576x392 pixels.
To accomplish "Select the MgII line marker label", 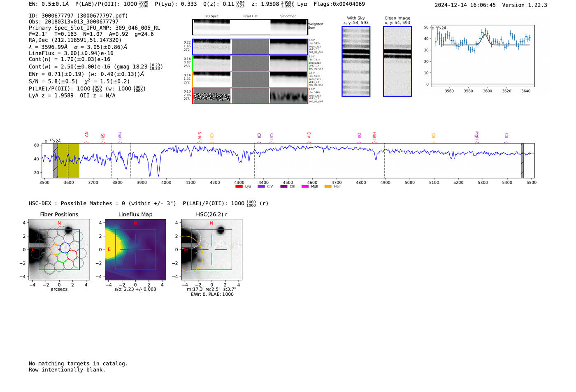I will [x=477, y=135].
